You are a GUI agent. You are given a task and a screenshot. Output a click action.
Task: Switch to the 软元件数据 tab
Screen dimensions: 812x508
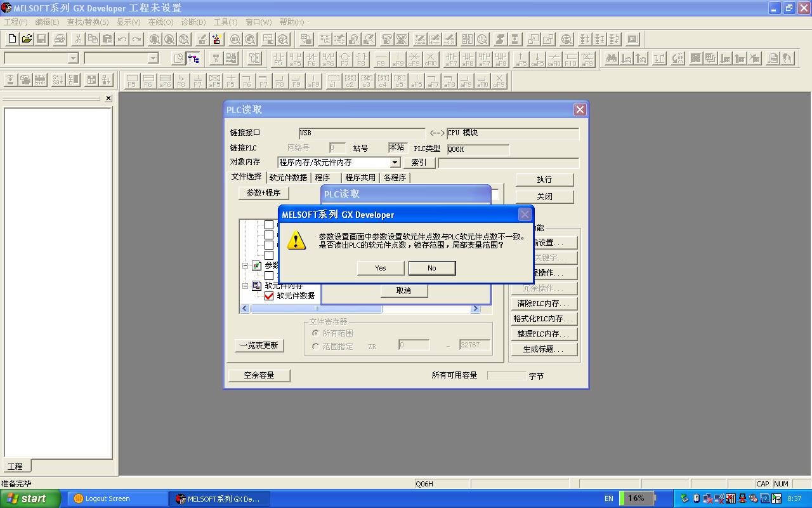288,178
